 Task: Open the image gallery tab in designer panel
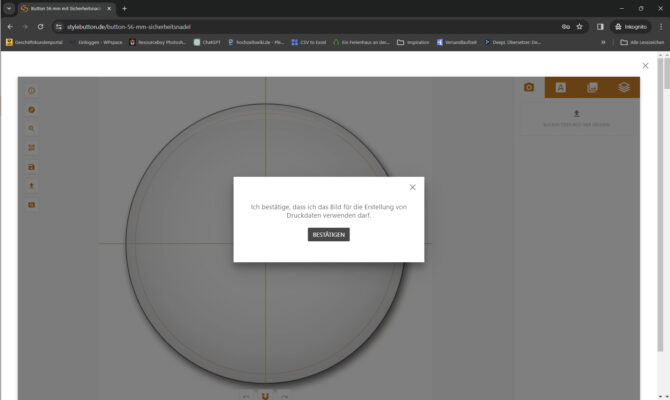coord(592,87)
